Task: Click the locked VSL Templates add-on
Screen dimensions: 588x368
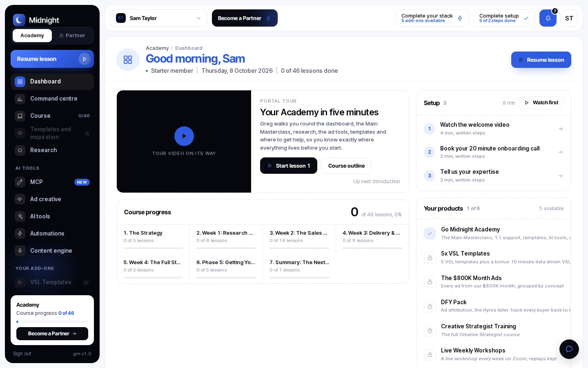Action: pyautogui.click(x=52, y=282)
